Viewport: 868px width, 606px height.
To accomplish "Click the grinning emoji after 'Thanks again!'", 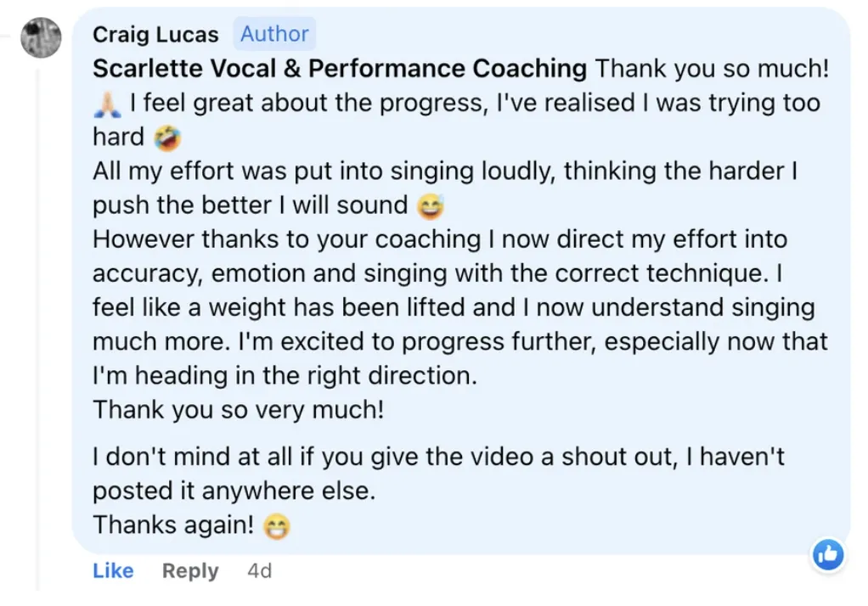I will point(277,526).
